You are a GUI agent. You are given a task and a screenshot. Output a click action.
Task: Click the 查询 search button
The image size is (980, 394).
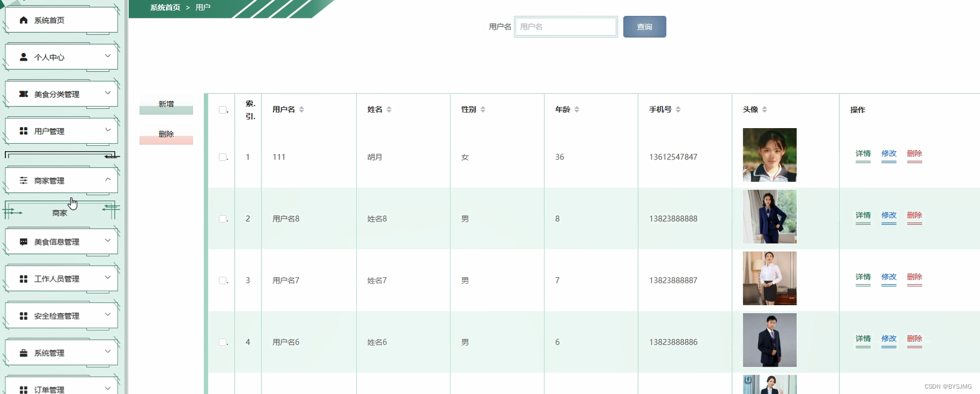click(644, 26)
